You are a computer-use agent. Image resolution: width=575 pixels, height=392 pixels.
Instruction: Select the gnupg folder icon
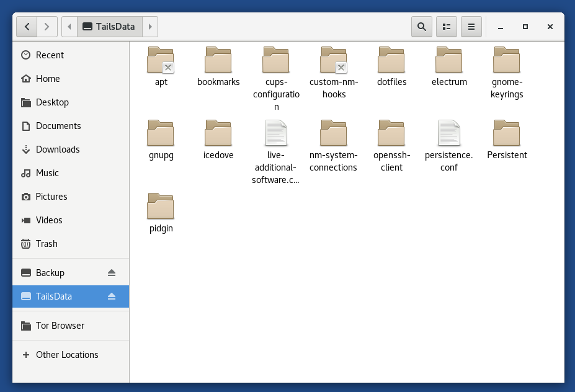click(x=161, y=133)
